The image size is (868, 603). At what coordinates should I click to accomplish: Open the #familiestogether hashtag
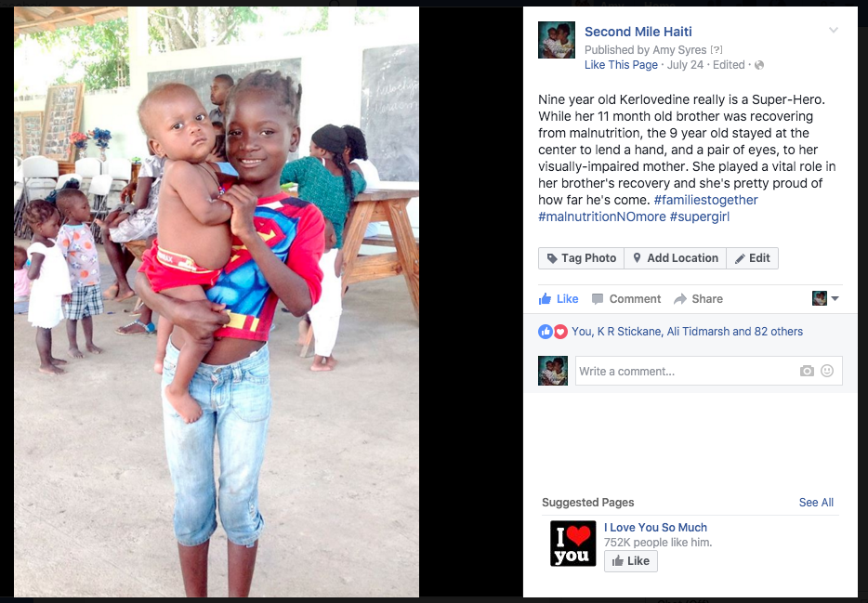705,200
